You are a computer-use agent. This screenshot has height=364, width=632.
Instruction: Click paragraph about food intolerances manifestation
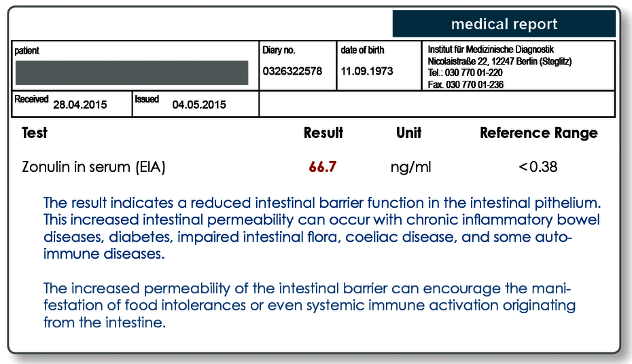pyautogui.click(x=309, y=305)
